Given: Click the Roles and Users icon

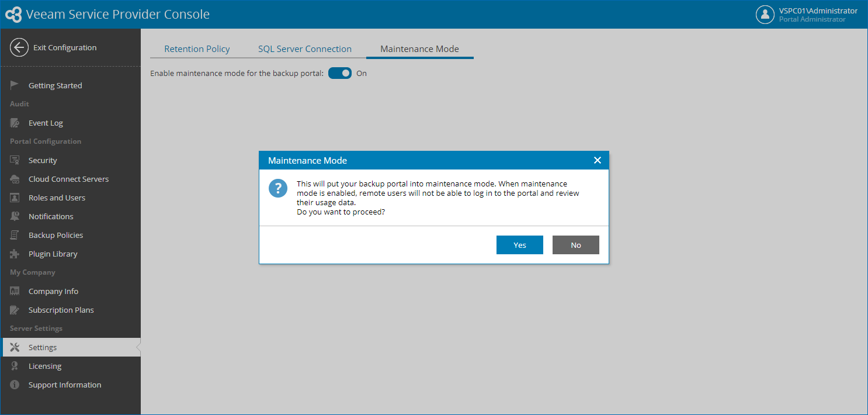Looking at the screenshot, I should [x=15, y=198].
